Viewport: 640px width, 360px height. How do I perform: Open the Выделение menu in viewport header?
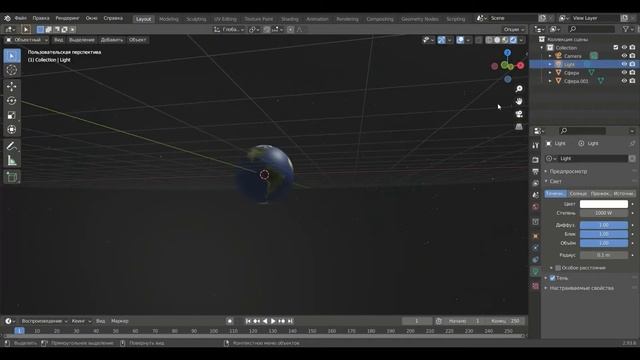coord(82,40)
